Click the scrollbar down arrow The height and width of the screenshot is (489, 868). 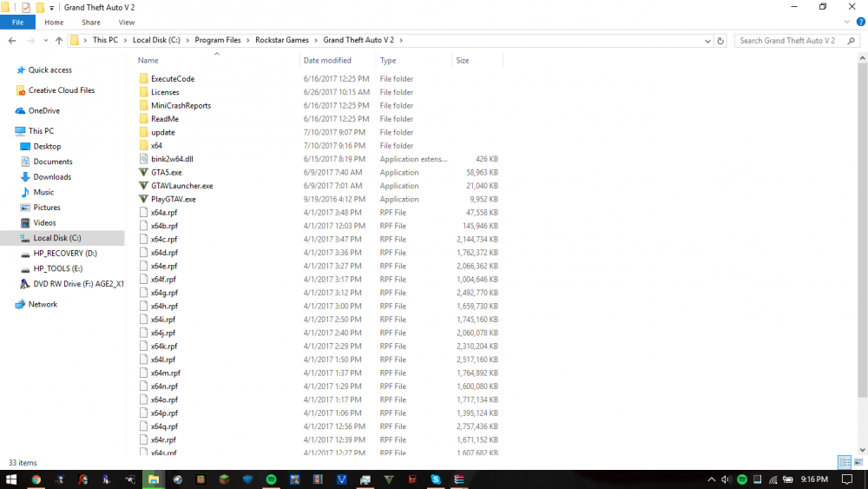863,450
